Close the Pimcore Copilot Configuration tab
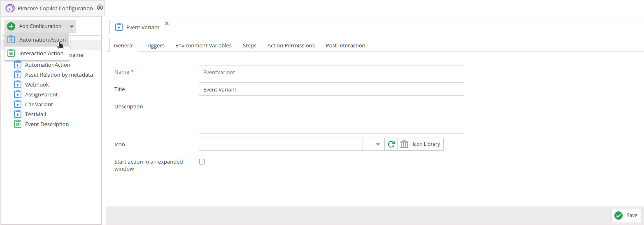This screenshot has height=225, width=644. pos(100,7)
